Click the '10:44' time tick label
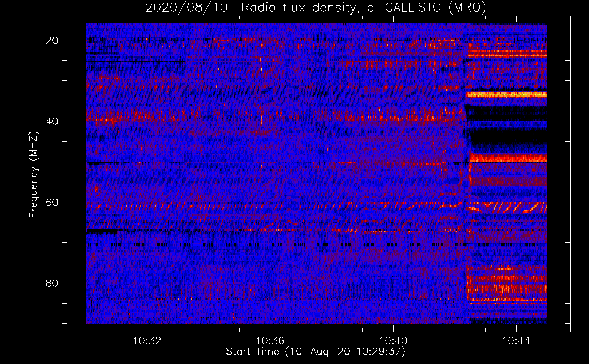The image size is (589, 364). pos(516,341)
